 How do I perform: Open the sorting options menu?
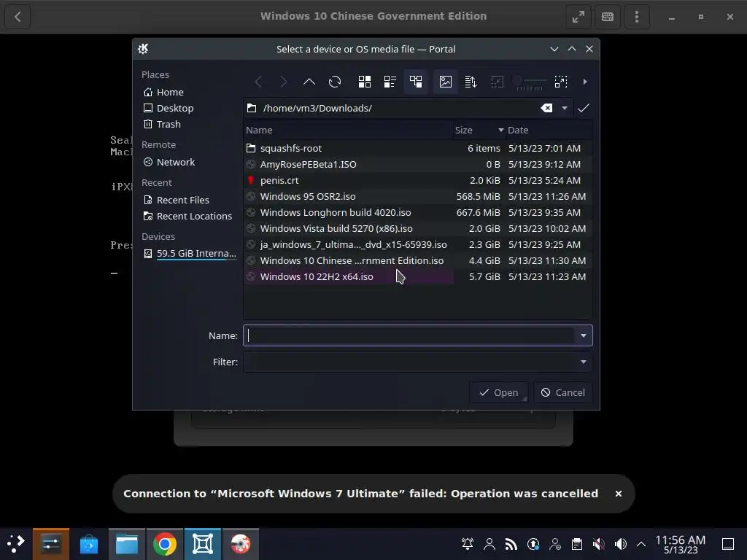point(471,82)
